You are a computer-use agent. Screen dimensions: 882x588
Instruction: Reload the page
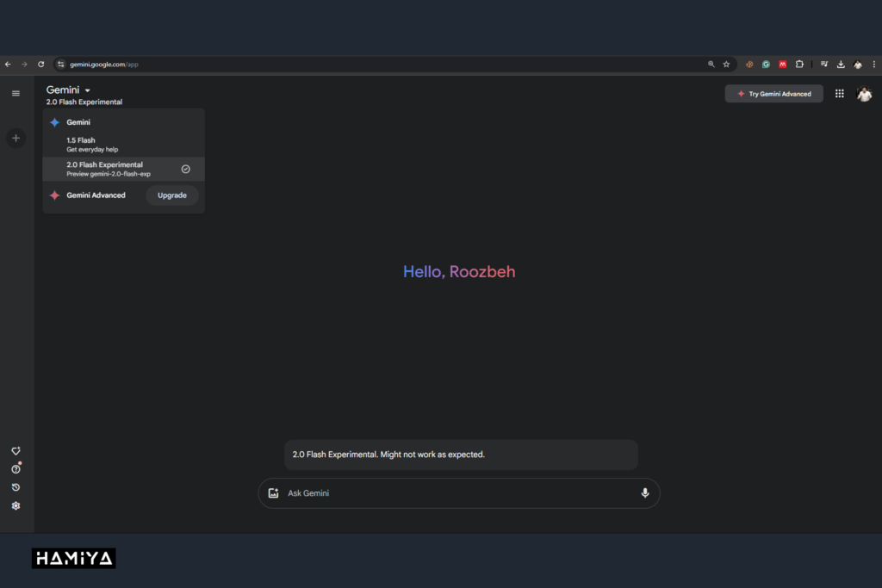pyautogui.click(x=41, y=64)
